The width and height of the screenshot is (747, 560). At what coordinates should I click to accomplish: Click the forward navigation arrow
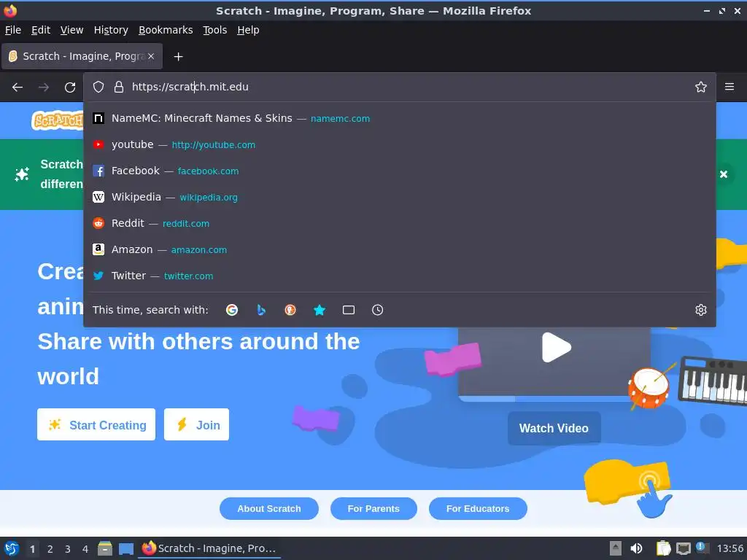(x=44, y=87)
